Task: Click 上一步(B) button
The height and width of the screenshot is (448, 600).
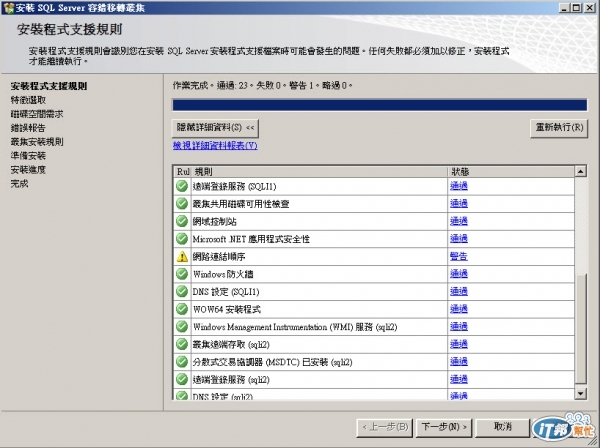Action: (385, 427)
